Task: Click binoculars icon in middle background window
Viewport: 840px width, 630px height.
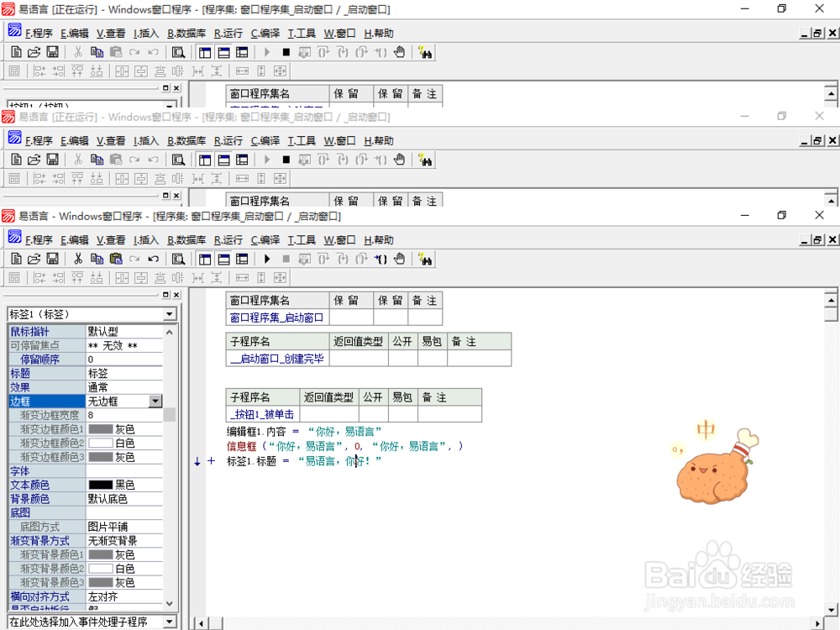Action: coord(425,160)
